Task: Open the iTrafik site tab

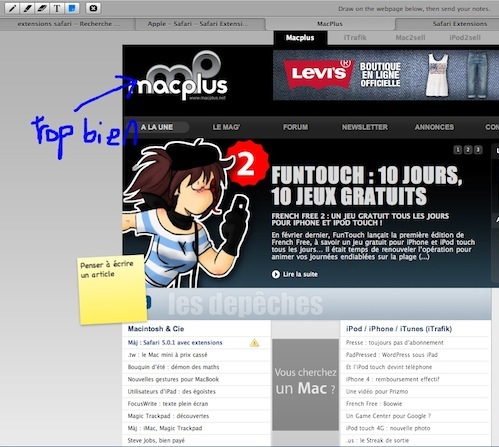Action: pos(355,38)
